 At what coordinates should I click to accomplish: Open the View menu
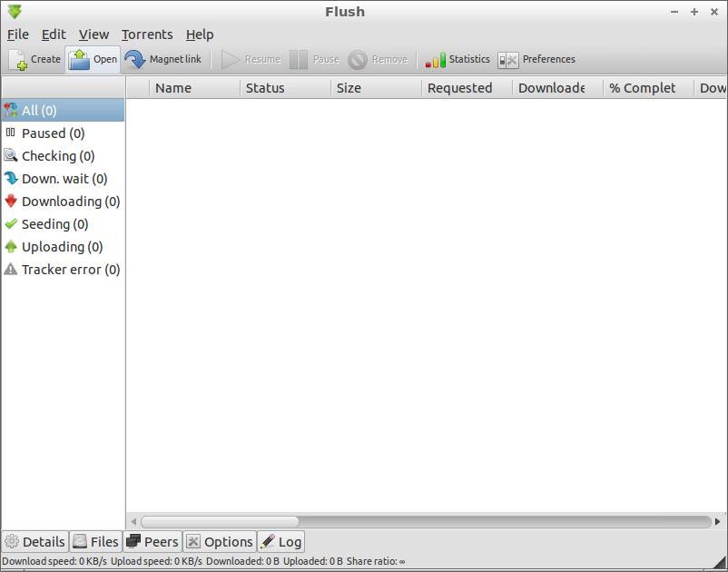pyautogui.click(x=93, y=35)
